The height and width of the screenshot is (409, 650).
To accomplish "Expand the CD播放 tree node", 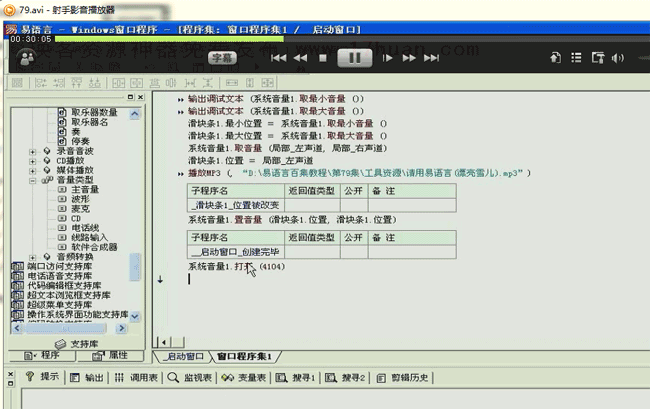I will [x=32, y=161].
